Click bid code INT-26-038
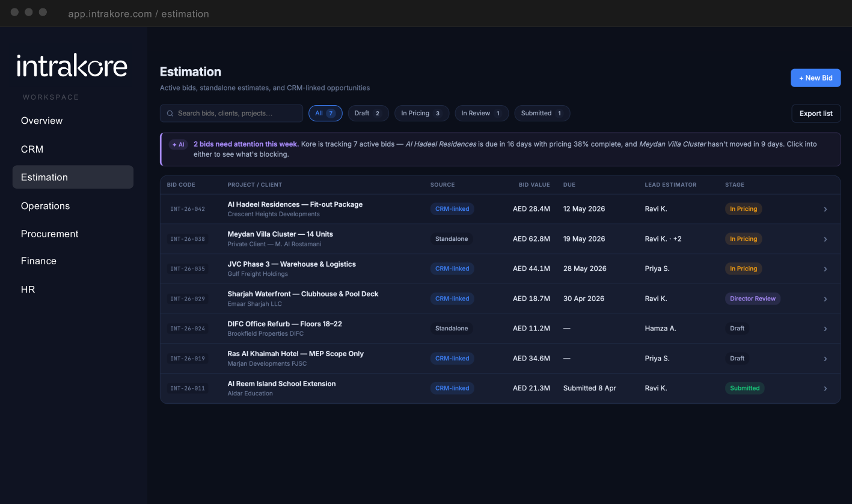The image size is (852, 504). point(188,239)
